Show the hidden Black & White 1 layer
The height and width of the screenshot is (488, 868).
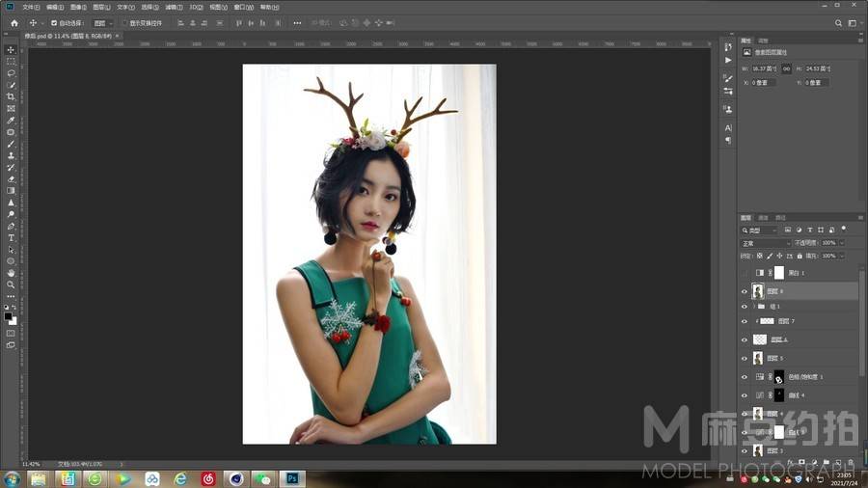[x=745, y=273]
